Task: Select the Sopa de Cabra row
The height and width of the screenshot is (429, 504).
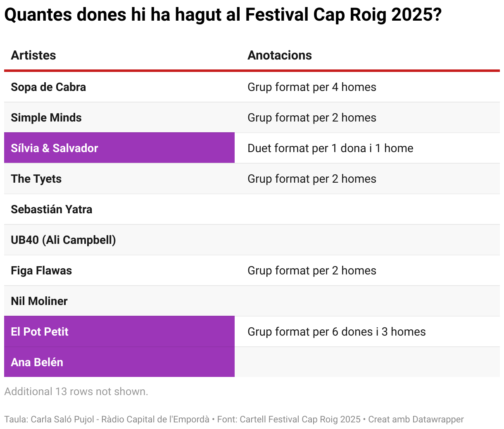Action: click(x=252, y=87)
